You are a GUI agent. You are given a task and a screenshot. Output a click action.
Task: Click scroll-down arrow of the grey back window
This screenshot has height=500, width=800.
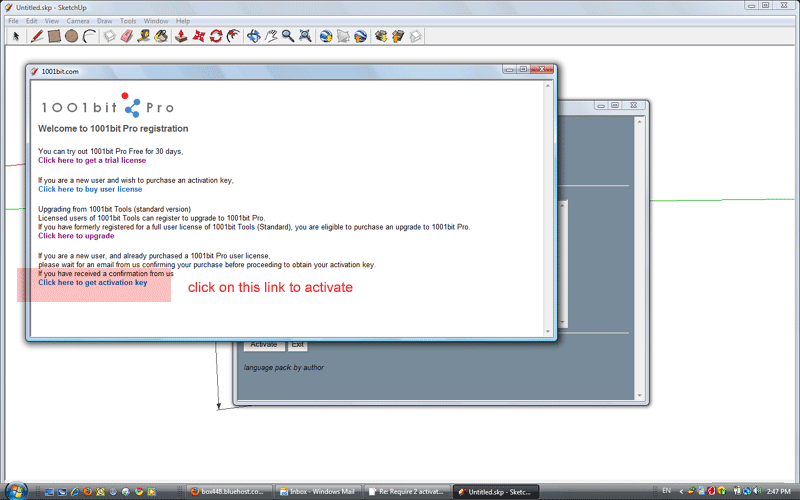click(639, 395)
